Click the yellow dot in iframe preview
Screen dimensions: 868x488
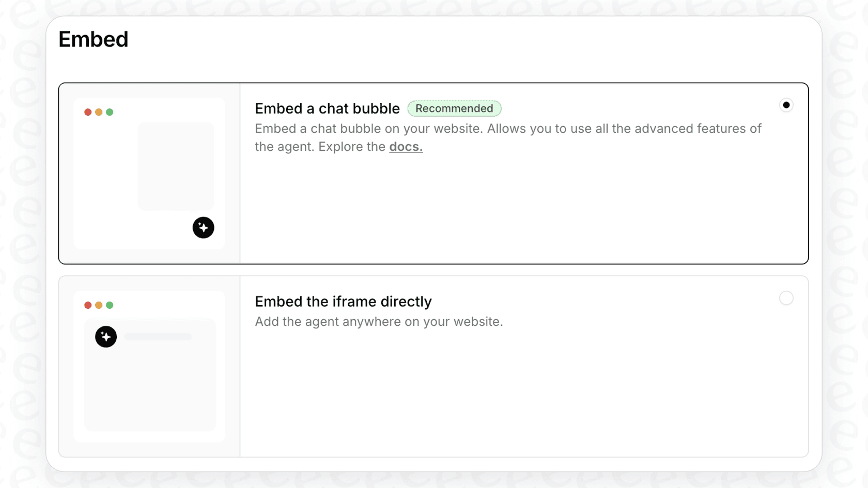[x=99, y=305]
